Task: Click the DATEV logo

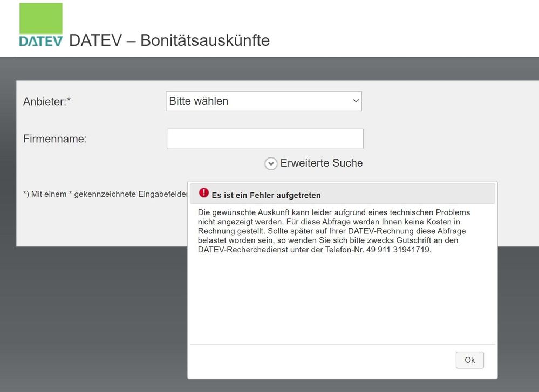Action: click(41, 25)
